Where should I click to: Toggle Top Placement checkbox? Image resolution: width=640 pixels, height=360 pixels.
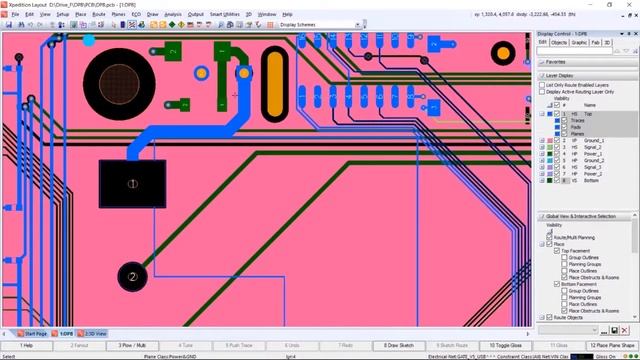pyautogui.click(x=557, y=251)
